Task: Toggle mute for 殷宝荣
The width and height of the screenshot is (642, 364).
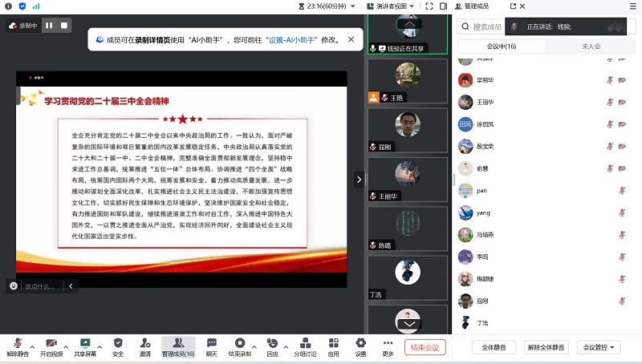Action: point(610,147)
